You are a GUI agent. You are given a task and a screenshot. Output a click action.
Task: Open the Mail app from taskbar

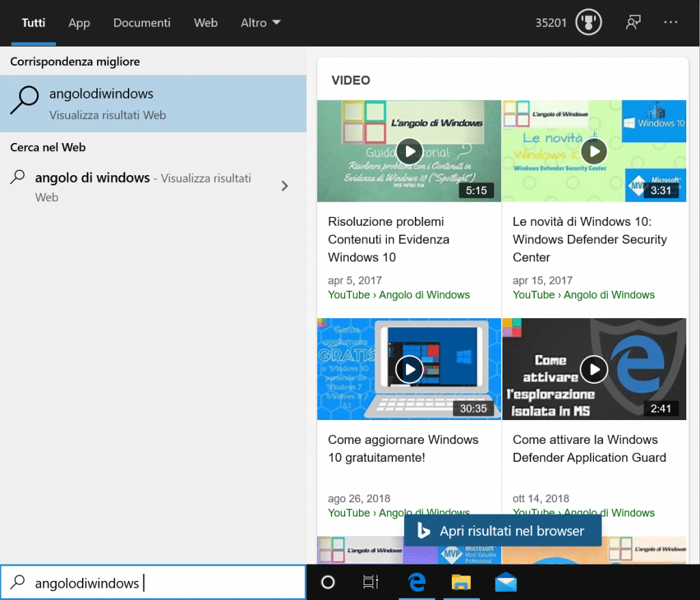[506, 582]
